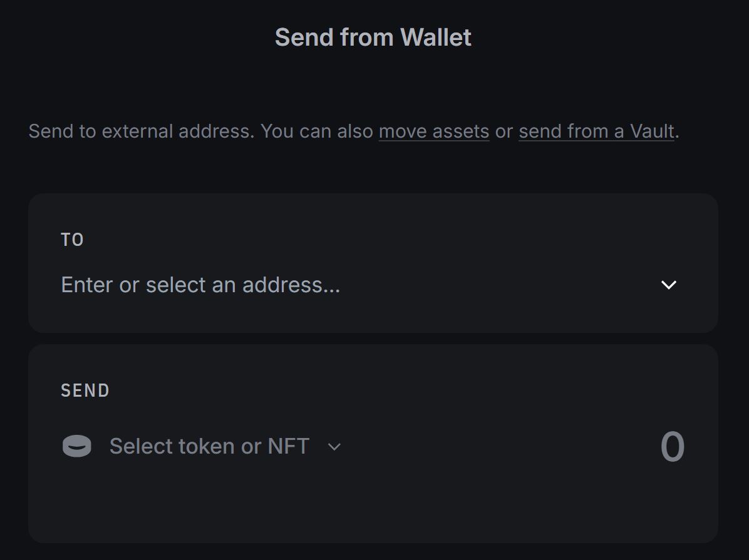Click empty area between token selector and amount
The width and height of the screenshot is (749, 560).
tap(501, 447)
